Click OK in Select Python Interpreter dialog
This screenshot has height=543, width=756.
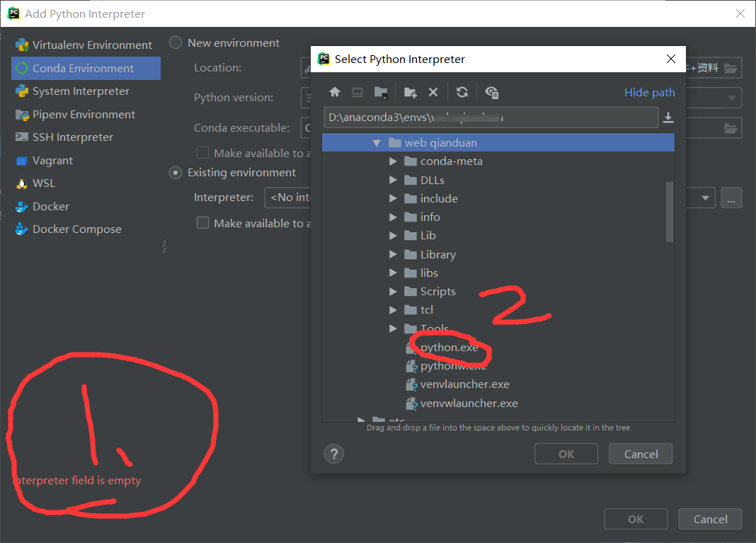566,454
